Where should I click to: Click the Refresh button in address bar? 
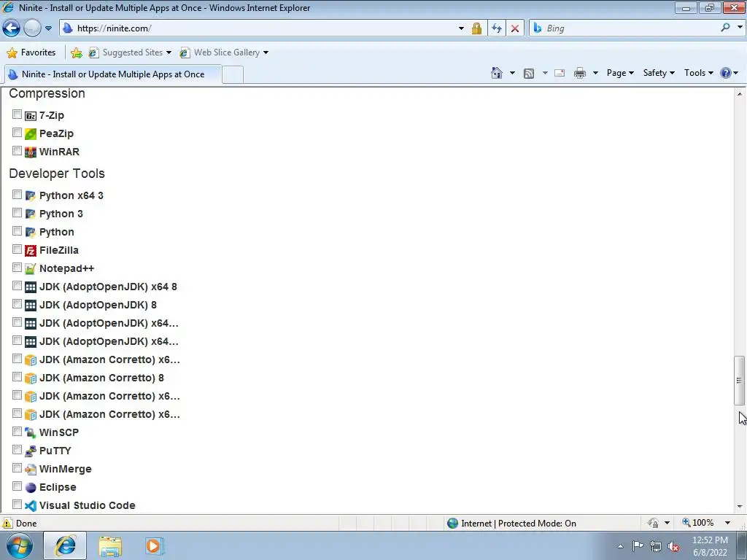tap(496, 28)
